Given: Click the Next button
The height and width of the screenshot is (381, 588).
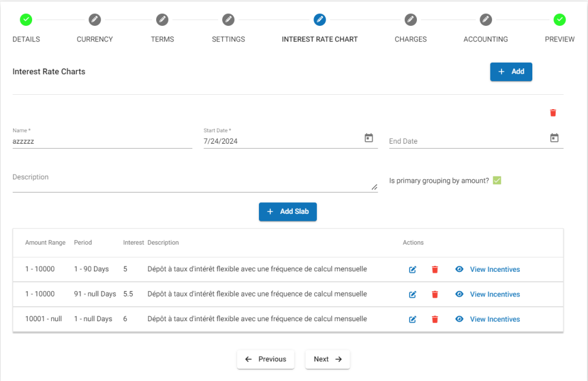Looking at the screenshot, I should (x=327, y=359).
